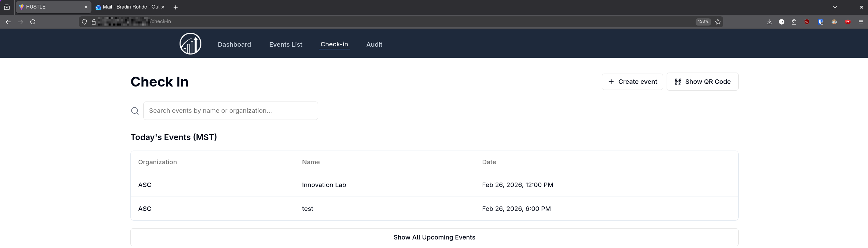The image size is (868, 248).
Task: Close the Mail Outlook tab
Action: tap(163, 7)
